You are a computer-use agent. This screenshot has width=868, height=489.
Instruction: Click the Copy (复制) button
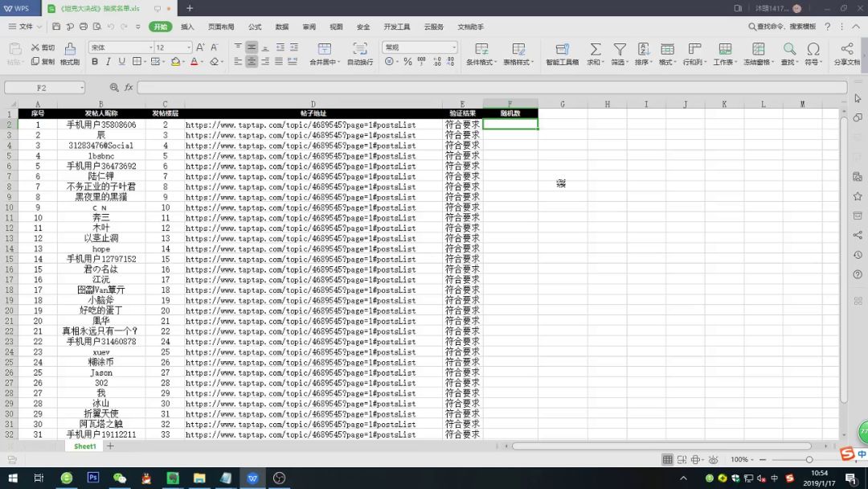point(43,61)
